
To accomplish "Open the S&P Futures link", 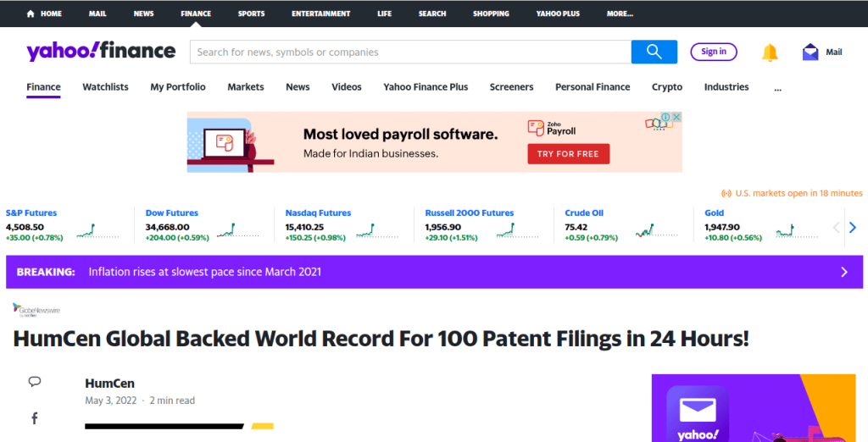I will click(31, 213).
